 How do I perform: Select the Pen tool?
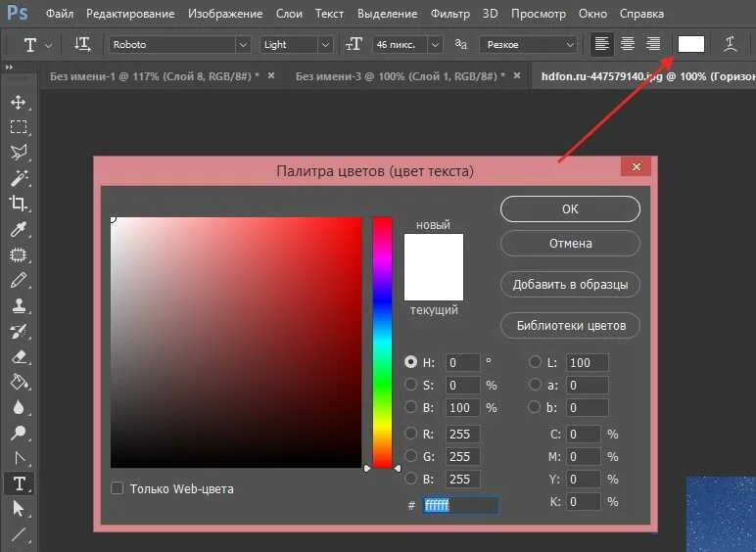pyautogui.click(x=19, y=458)
